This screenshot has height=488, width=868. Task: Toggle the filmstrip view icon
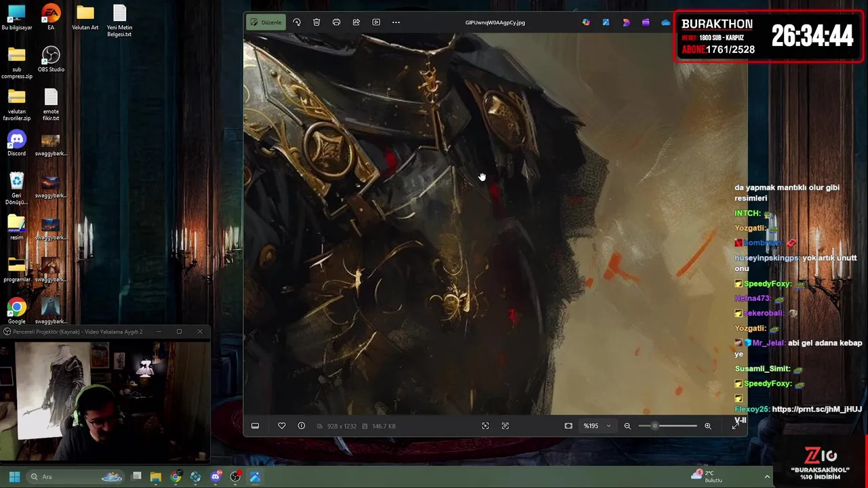tap(255, 426)
